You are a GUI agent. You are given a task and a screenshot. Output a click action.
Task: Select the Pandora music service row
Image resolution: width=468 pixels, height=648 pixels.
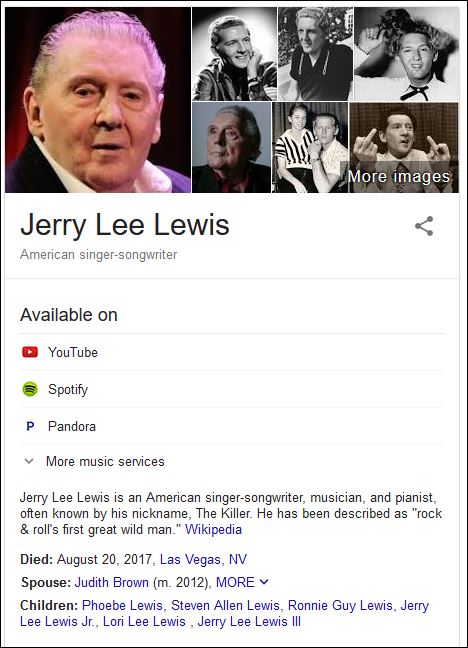click(x=232, y=426)
